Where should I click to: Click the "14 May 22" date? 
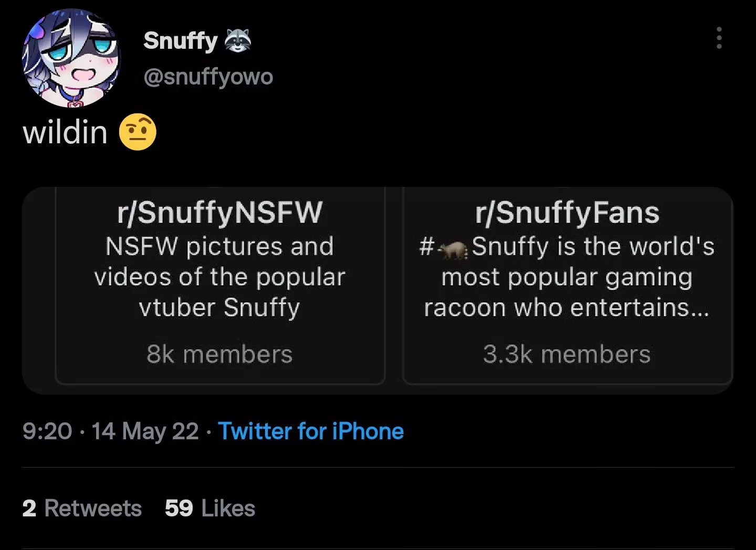pos(145,431)
